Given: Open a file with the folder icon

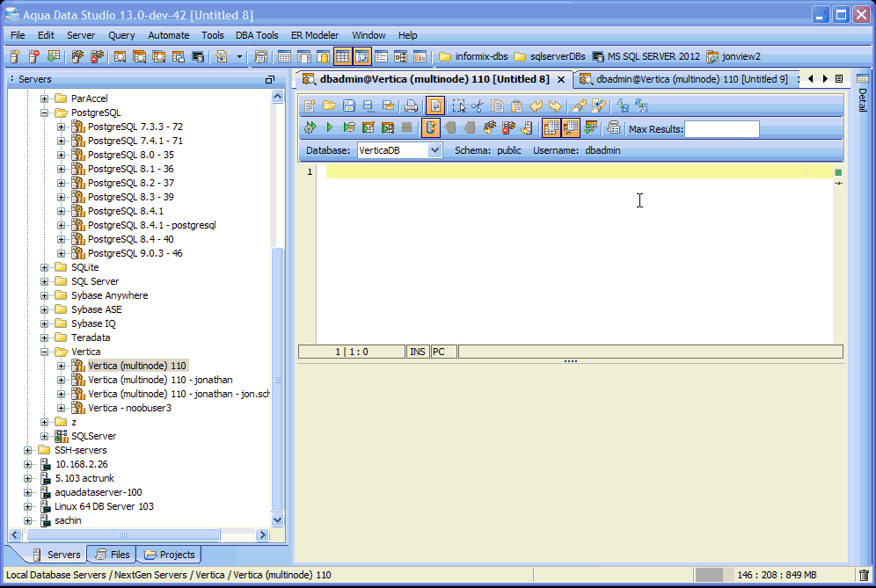Looking at the screenshot, I should coord(329,105).
